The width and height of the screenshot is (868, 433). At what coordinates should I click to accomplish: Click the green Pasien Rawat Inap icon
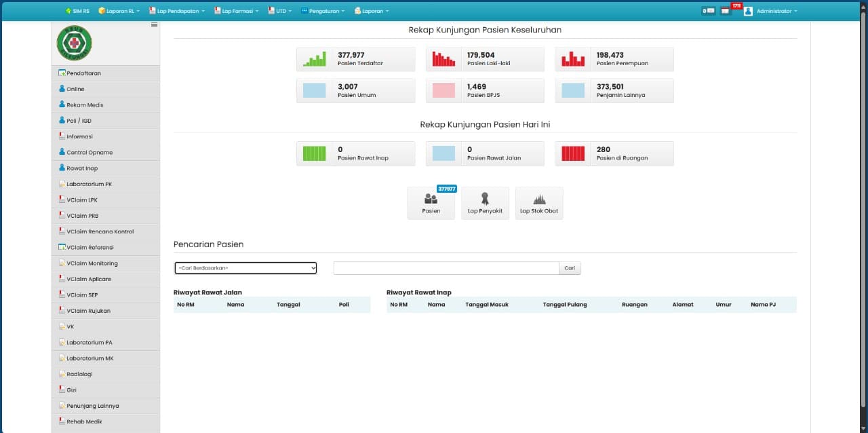point(314,153)
